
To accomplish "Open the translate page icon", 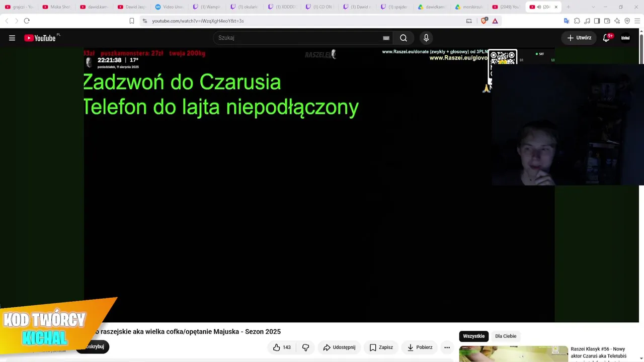I will tap(567, 21).
